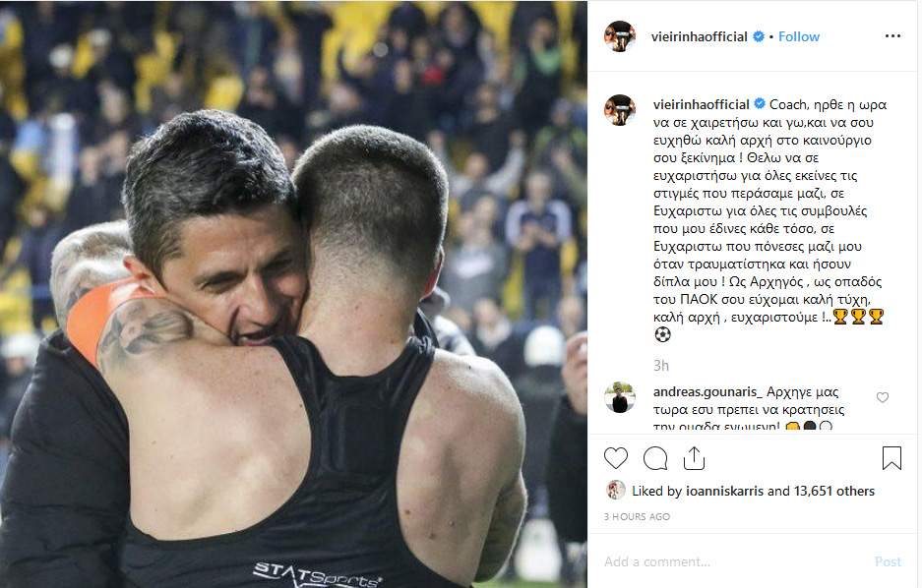Screen dimensions: 922x588
Task: Open comments via the speech bubble icon
Action: [655, 458]
